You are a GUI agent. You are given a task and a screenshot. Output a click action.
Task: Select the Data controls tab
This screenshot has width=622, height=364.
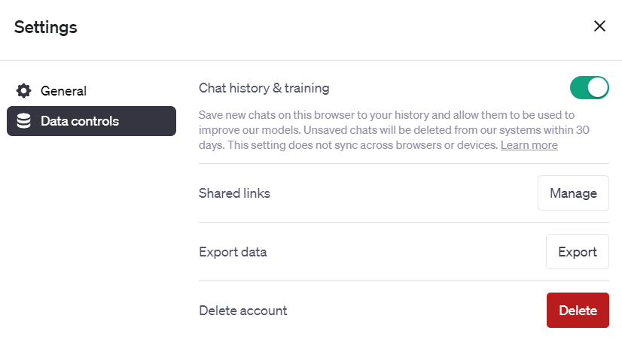(x=91, y=121)
